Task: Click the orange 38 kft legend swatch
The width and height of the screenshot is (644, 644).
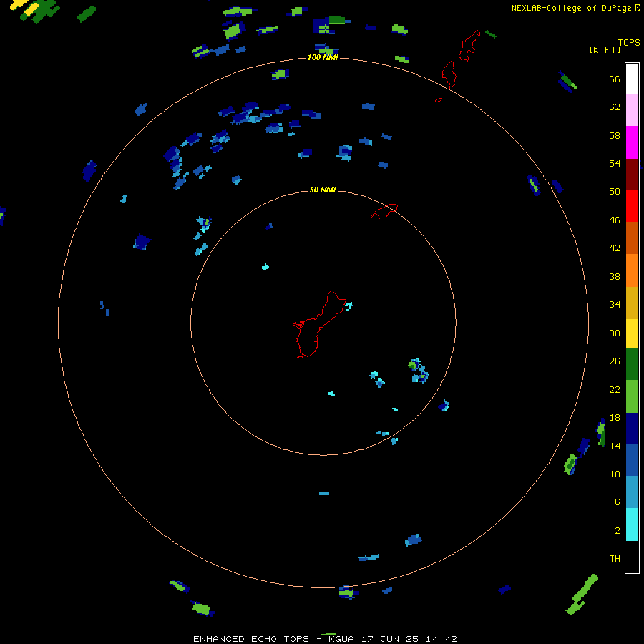Action: [x=632, y=270]
